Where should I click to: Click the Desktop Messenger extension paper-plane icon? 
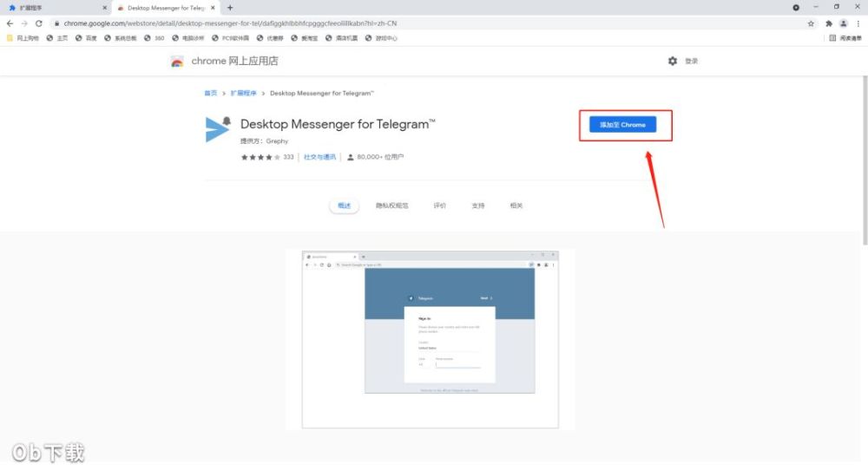[x=218, y=129]
